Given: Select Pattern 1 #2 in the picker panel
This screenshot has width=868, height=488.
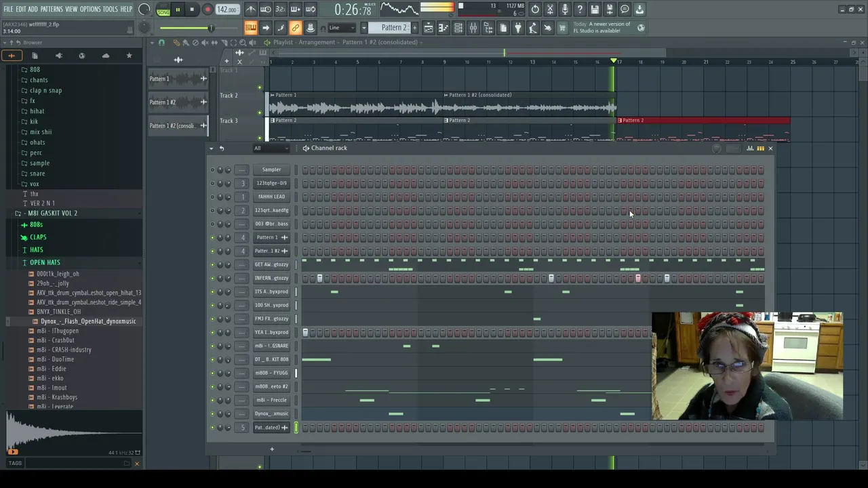Looking at the screenshot, I should (178, 102).
